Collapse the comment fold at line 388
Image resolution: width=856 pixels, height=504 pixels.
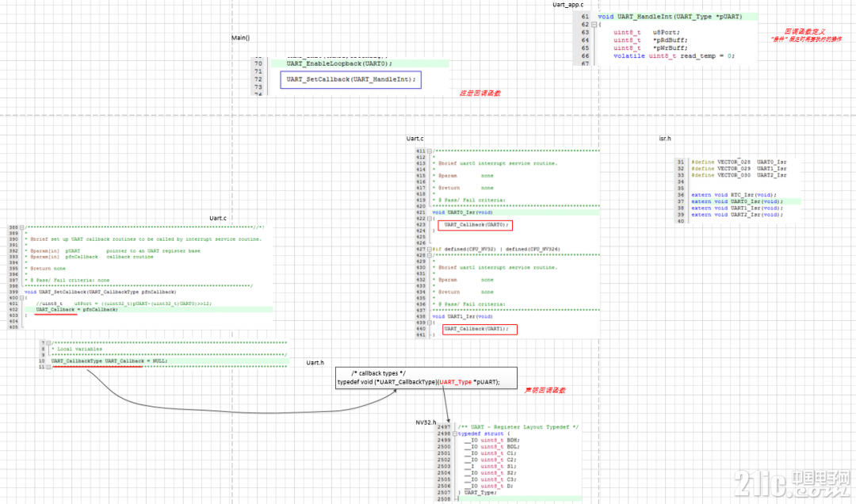22,227
